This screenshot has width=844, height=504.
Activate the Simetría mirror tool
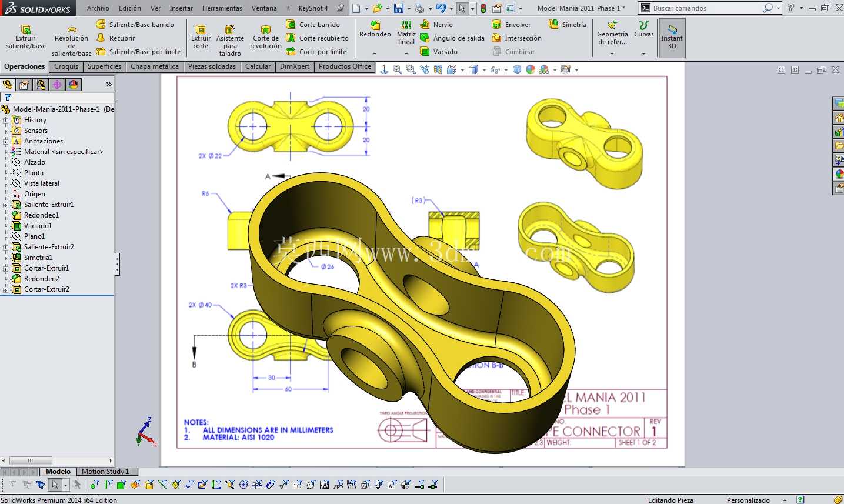coord(568,25)
